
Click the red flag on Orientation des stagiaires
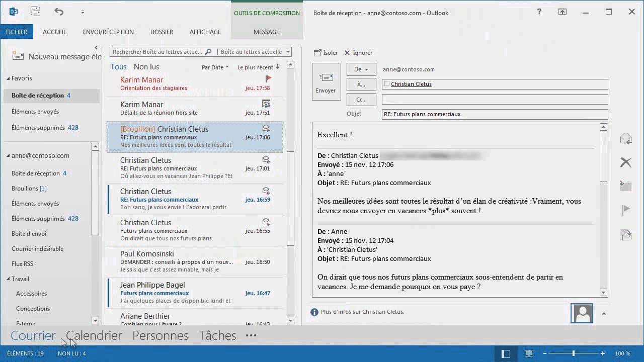268,78
